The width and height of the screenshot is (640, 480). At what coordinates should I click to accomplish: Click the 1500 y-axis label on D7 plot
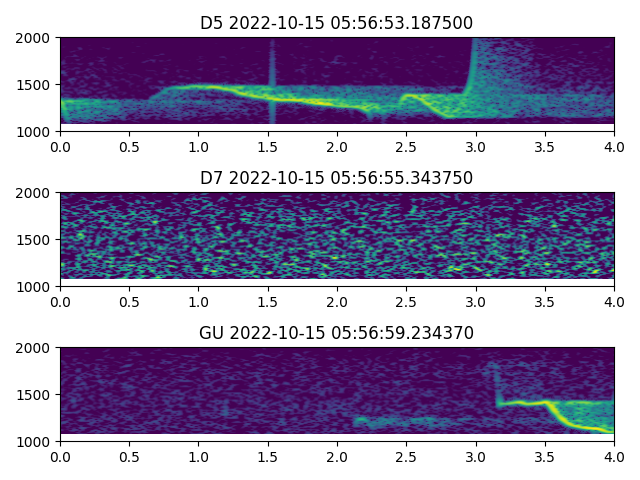click(x=36, y=240)
